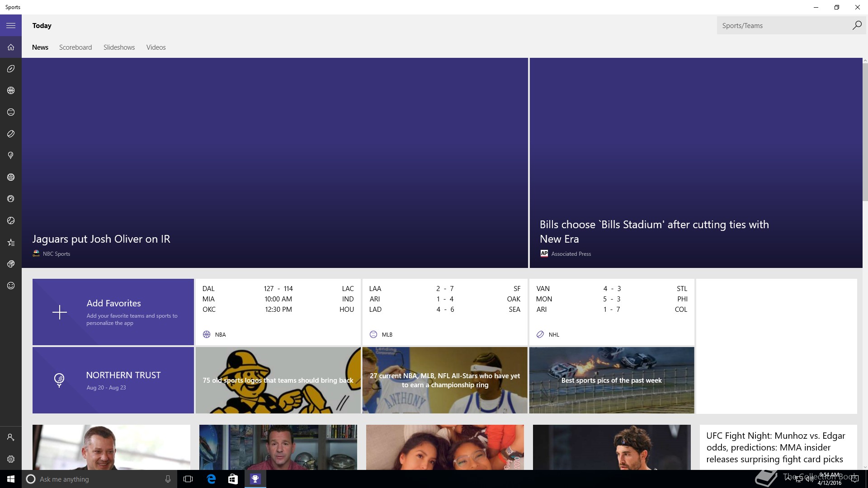Click the plus icon in Add Favorites
This screenshot has width=868, height=488.
59,312
